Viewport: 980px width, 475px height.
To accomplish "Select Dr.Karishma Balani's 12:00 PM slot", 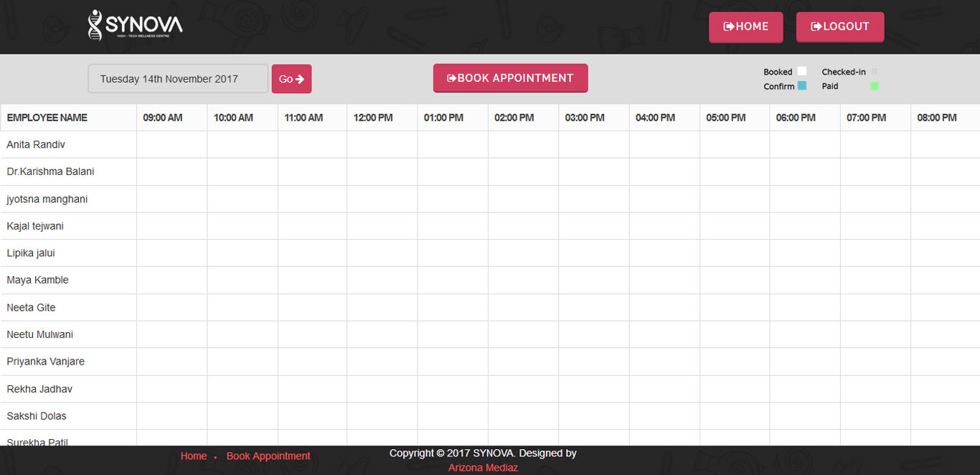I will coord(382,172).
